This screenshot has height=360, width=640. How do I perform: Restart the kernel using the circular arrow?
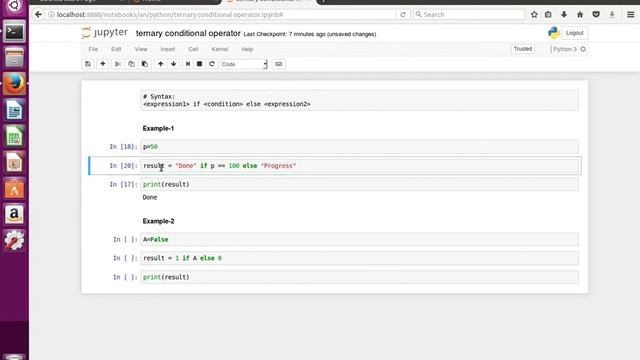point(212,64)
